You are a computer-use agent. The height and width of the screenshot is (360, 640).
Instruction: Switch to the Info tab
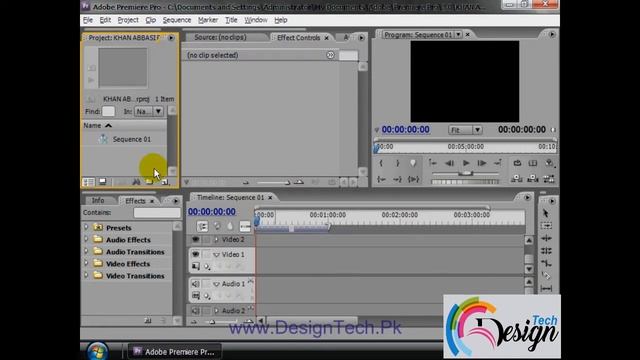click(98, 200)
